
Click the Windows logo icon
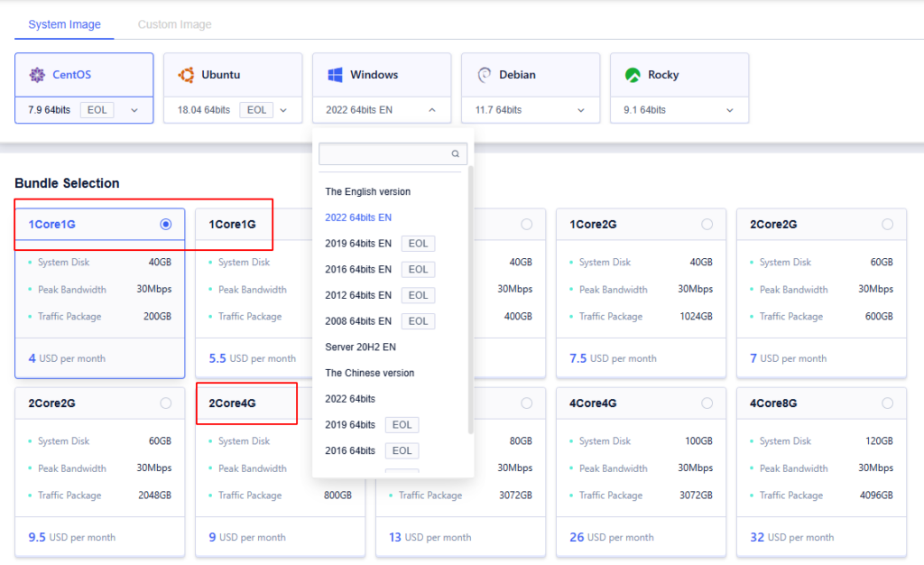click(x=335, y=75)
